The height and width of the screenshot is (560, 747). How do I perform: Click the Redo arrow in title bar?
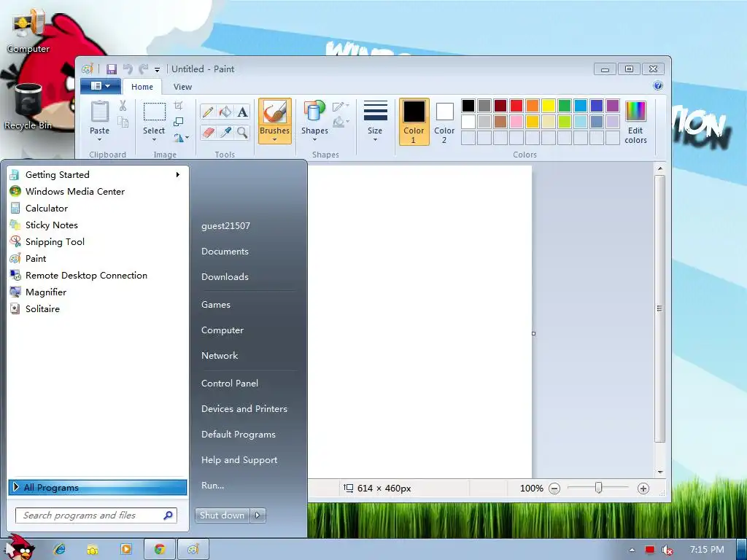[x=143, y=69]
